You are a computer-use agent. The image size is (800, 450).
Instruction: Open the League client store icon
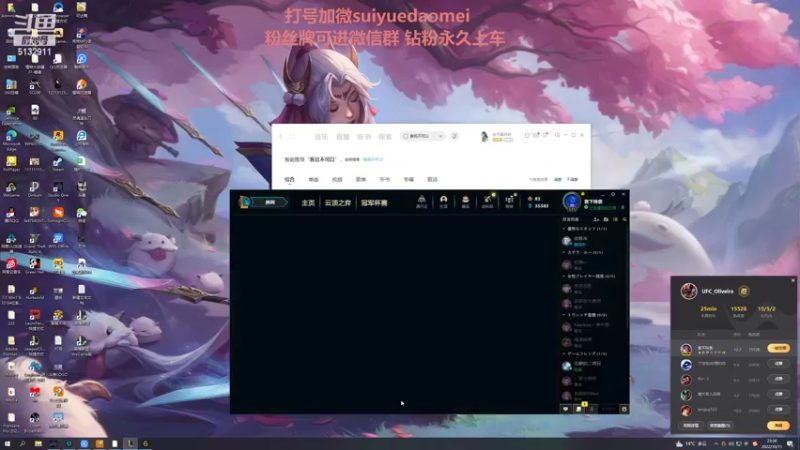509,201
